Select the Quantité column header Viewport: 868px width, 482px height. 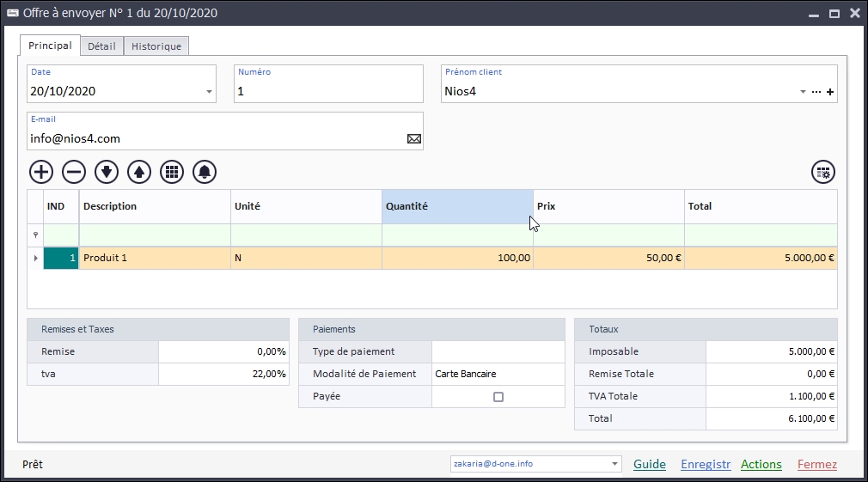tap(457, 206)
